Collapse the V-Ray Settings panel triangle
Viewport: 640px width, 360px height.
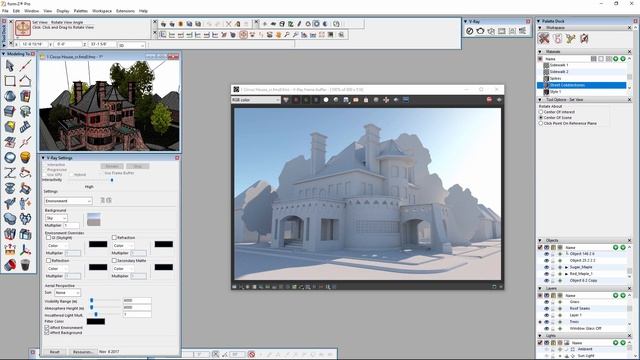pyautogui.click(x=43, y=158)
